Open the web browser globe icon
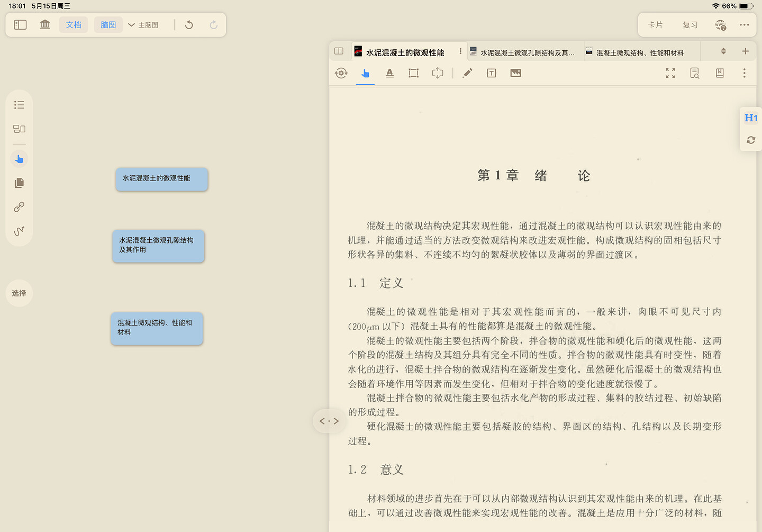 coord(721,25)
